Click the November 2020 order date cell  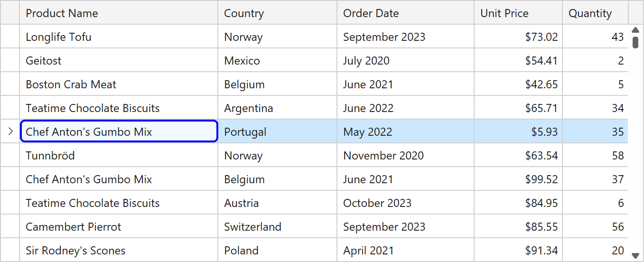[x=405, y=156]
